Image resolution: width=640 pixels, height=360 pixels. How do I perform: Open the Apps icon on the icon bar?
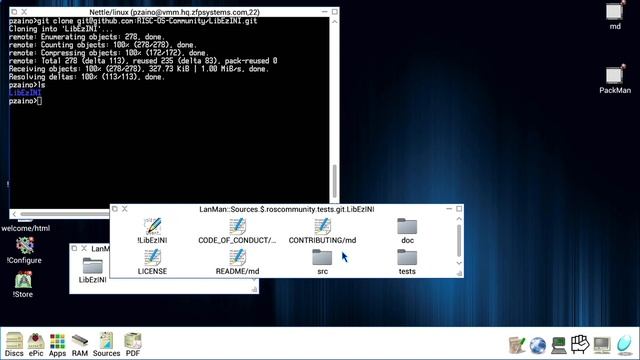57,345
